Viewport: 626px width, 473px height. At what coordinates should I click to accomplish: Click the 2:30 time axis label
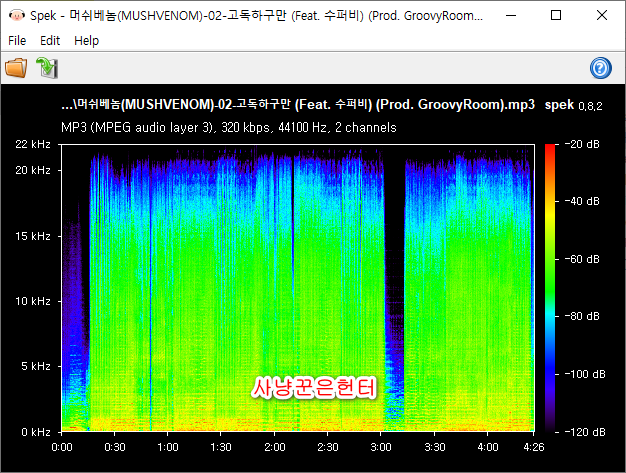[328, 447]
